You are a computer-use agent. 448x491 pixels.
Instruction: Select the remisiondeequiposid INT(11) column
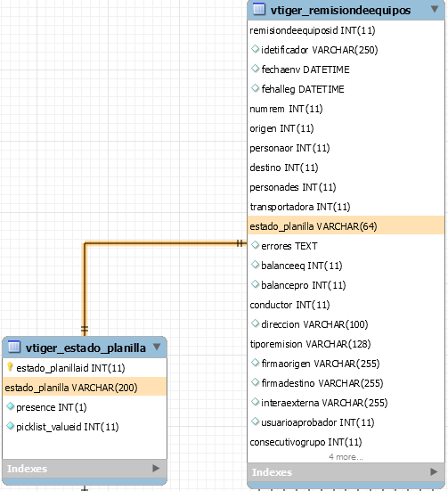[x=346, y=30]
